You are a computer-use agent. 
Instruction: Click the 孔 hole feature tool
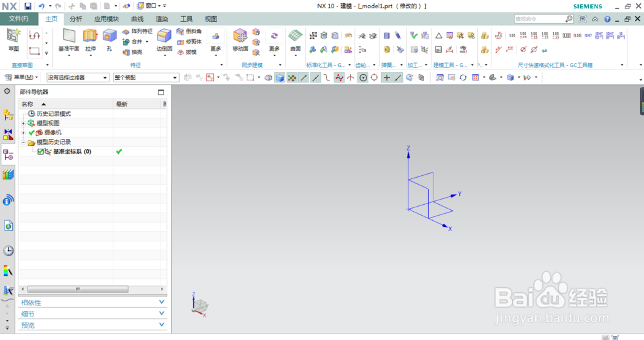click(x=109, y=40)
